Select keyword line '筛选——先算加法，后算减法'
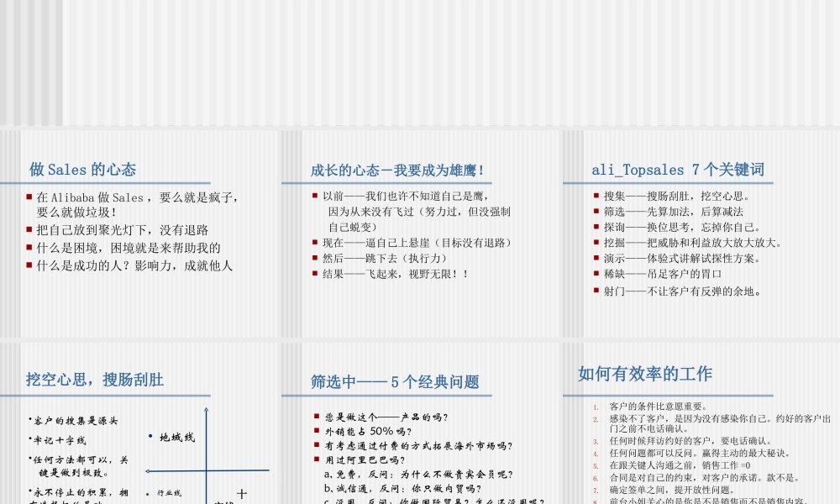This screenshot has height=504, width=840. pyautogui.click(x=674, y=212)
